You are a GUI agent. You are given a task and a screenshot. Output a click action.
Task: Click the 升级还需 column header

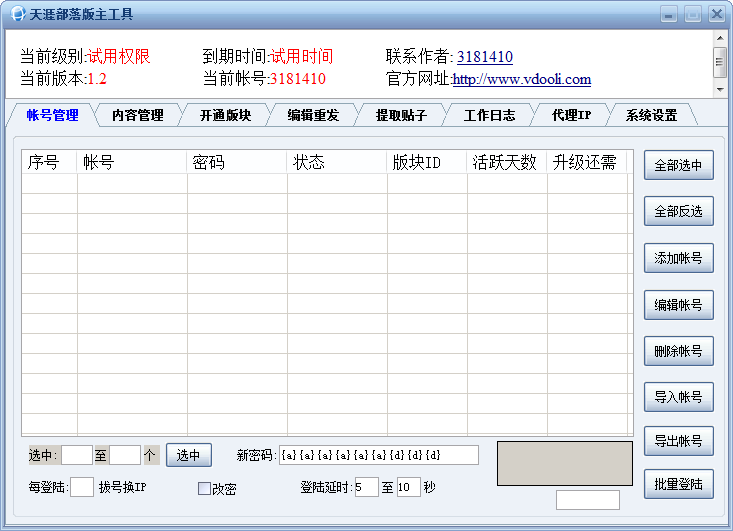(587, 162)
